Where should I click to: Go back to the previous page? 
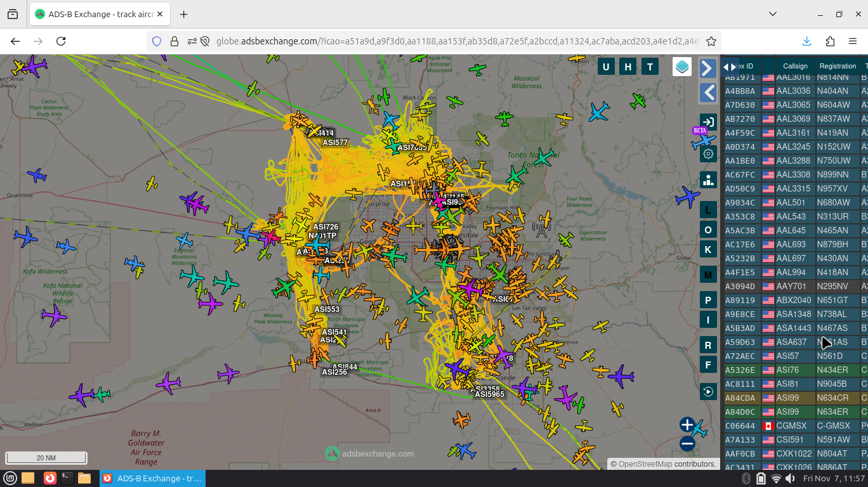[15, 41]
